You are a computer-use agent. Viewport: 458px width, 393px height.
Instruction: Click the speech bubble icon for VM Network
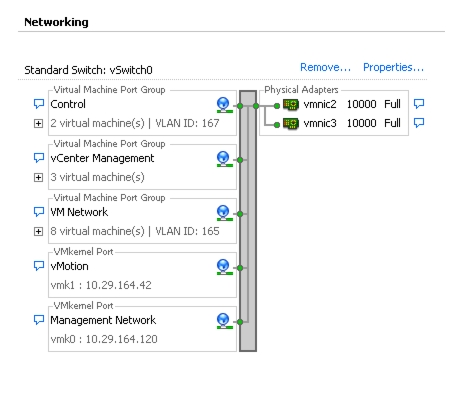coord(39,212)
